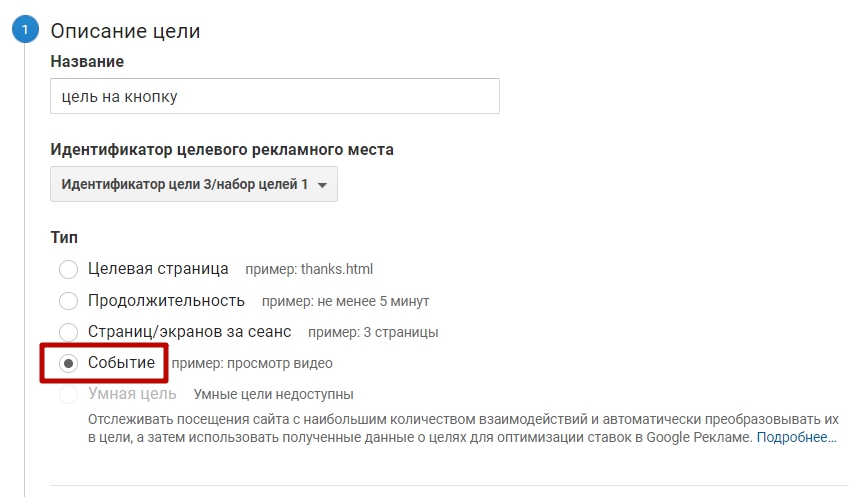Select the "Событие" radio button

pyautogui.click(x=69, y=363)
